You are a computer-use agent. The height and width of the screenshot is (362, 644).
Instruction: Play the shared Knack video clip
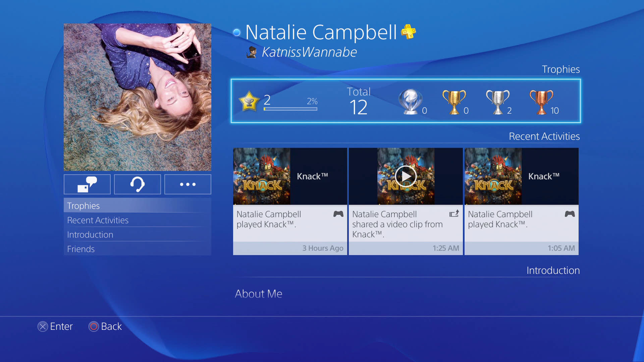(406, 177)
